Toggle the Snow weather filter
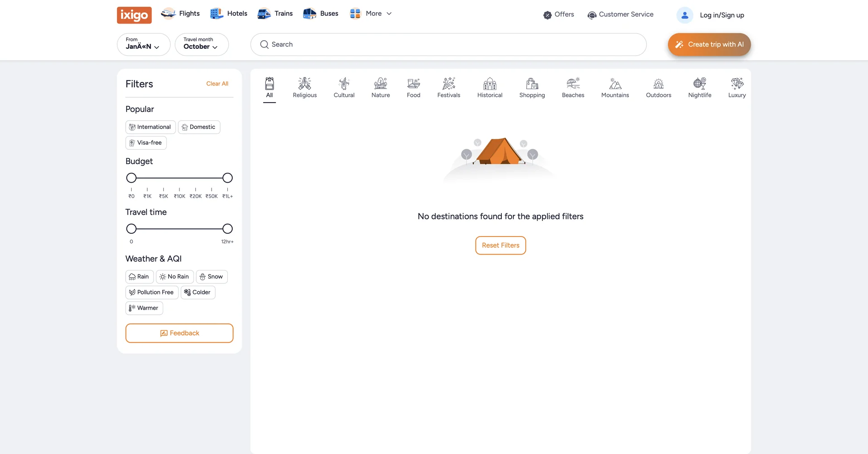The width and height of the screenshot is (868, 454). 212,277
